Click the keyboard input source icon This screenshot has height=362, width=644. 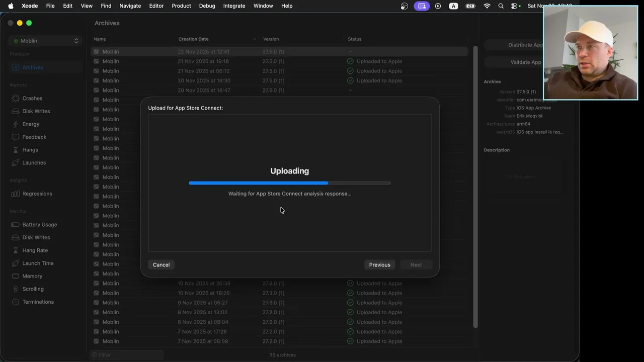453,6
